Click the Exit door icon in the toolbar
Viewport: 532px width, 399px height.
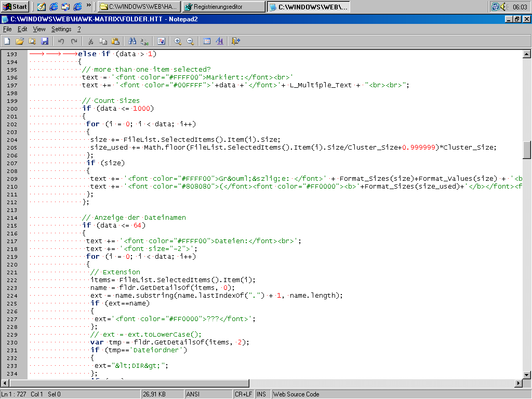tap(236, 42)
